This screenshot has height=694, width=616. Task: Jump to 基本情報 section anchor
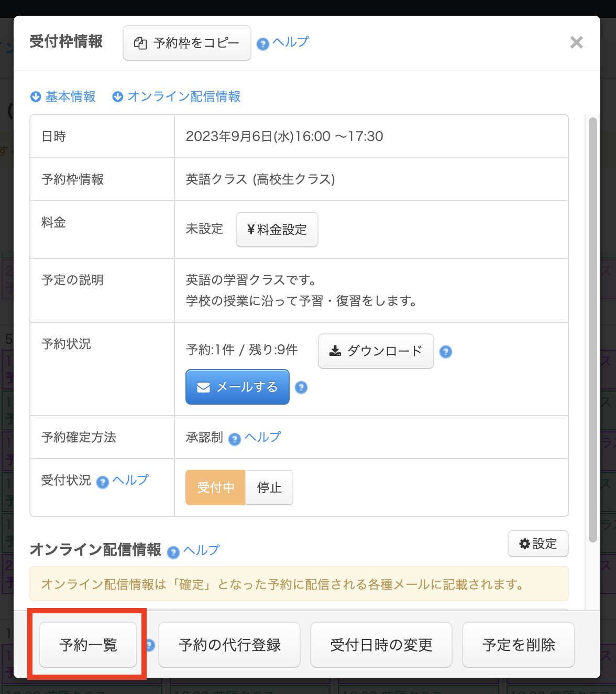point(63,96)
